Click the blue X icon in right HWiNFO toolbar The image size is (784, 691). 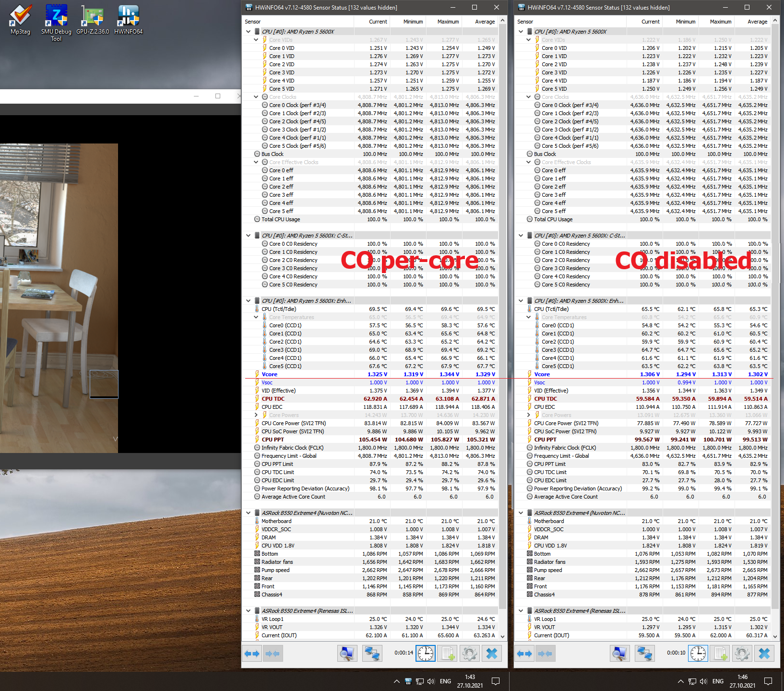point(764,653)
